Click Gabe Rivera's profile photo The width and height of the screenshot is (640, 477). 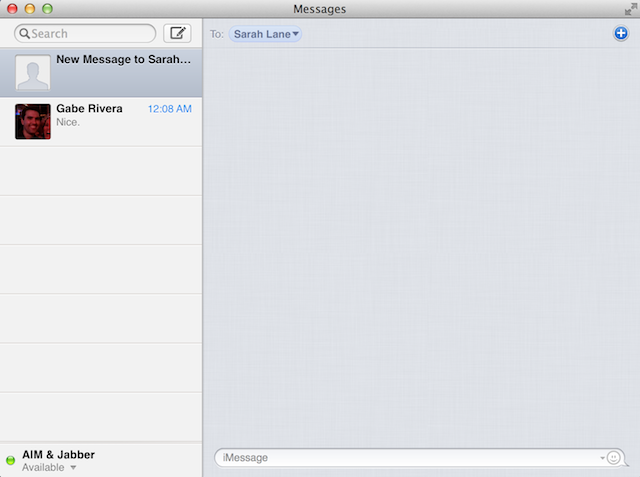pos(33,121)
